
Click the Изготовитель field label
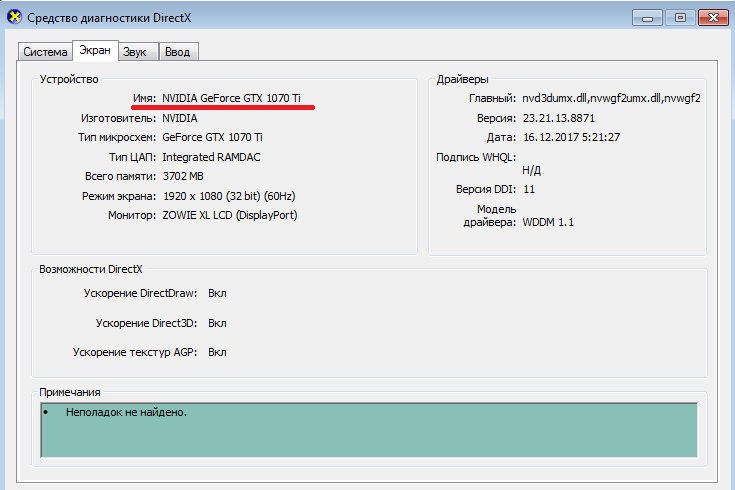[x=119, y=118]
